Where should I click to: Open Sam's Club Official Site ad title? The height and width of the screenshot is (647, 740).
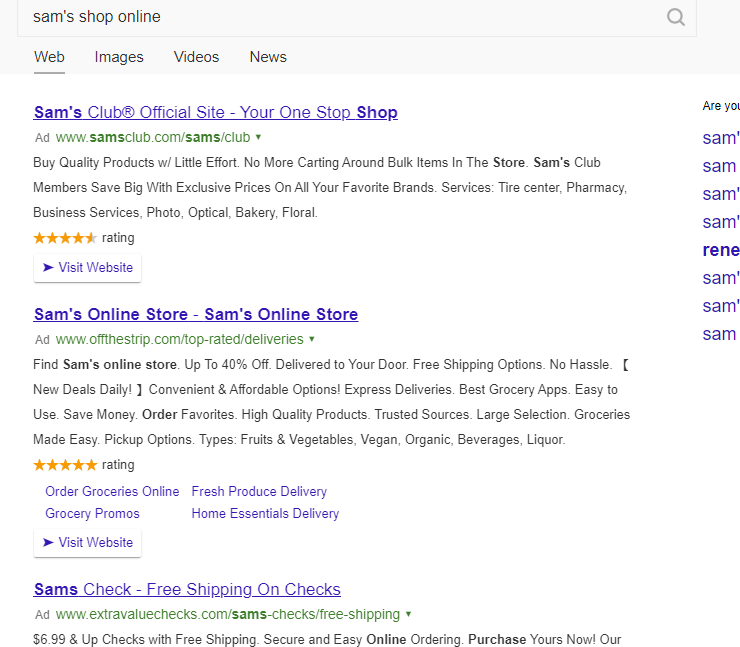216,112
